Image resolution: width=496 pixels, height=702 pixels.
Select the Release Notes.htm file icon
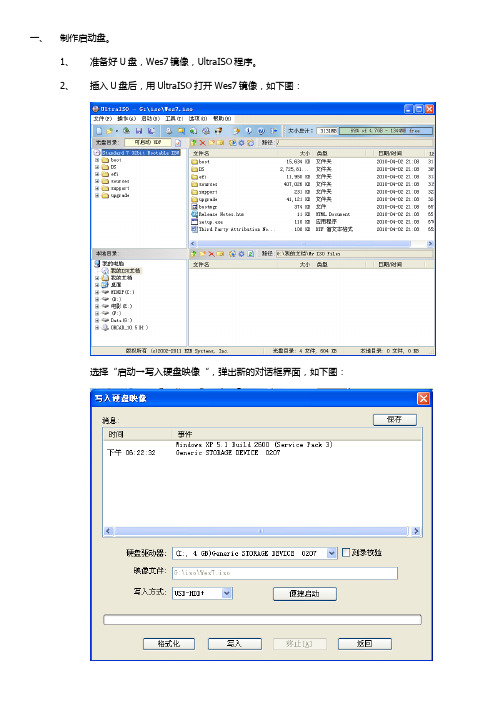pos(194,214)
